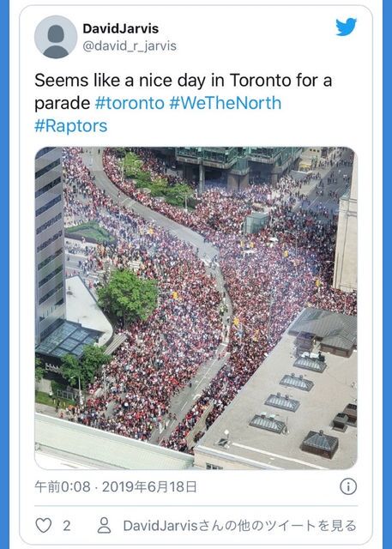Click the Twitter bird logo
Viewport: 392px width, 549px height.
[347, 27]
